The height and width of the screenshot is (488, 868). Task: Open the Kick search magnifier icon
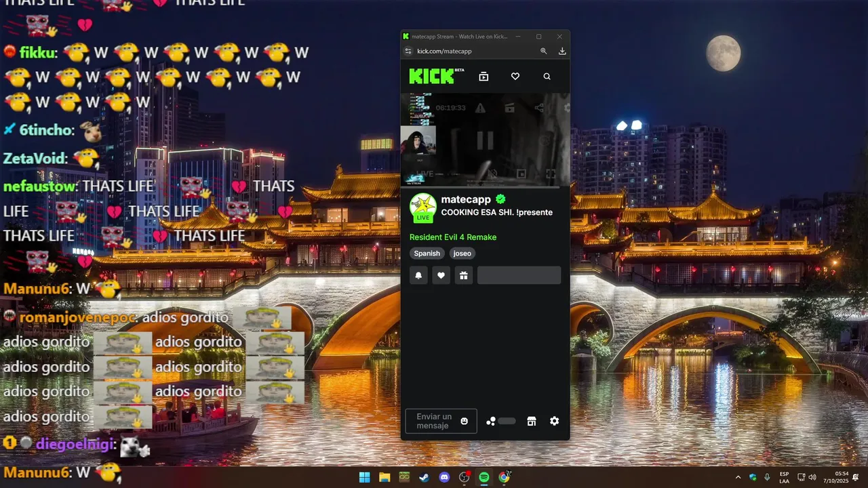(x=547, y=77)
